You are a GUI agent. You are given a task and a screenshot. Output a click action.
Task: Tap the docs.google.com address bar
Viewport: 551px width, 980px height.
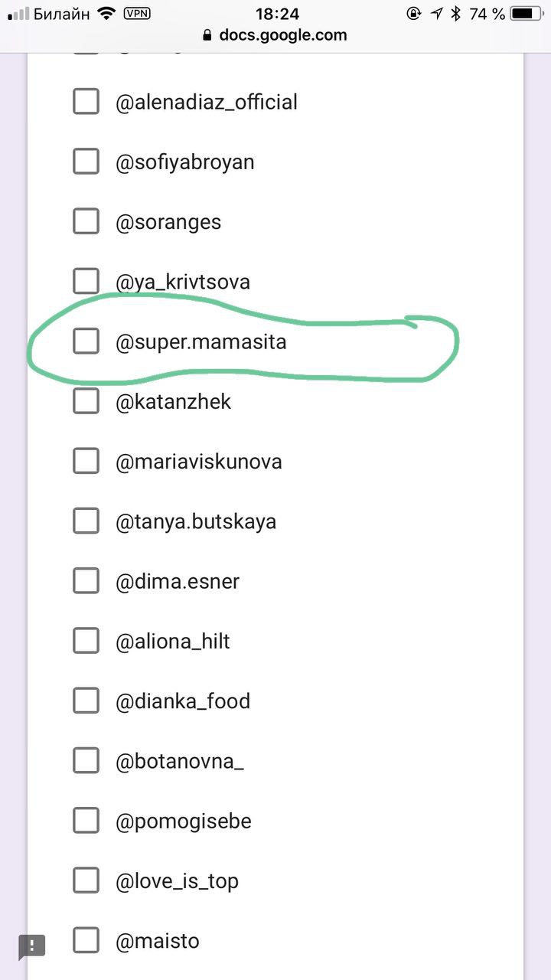(x=282, y=35)
